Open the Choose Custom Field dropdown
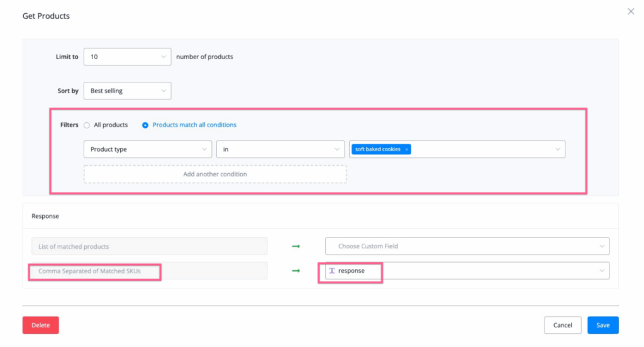Viewport: 644px width, 347px height. point(467,246)
